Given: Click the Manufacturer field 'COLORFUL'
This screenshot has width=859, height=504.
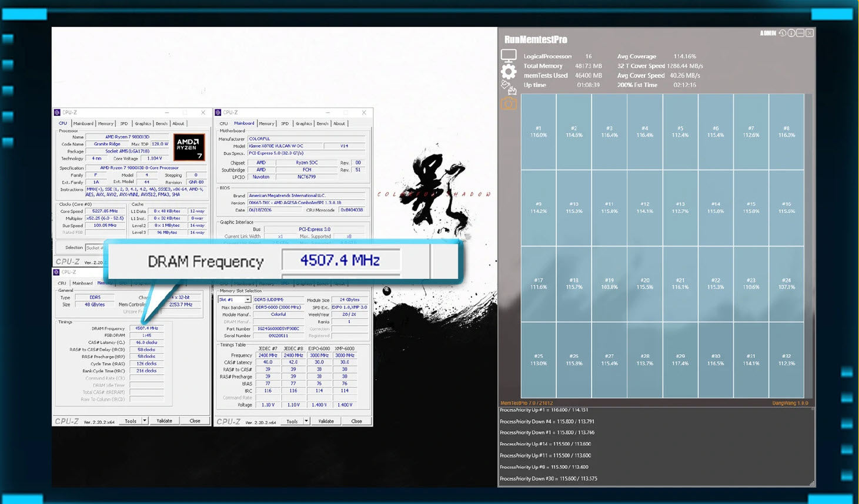Looking at the screenshot, I should pyautogui.click(x=306, y=139).
